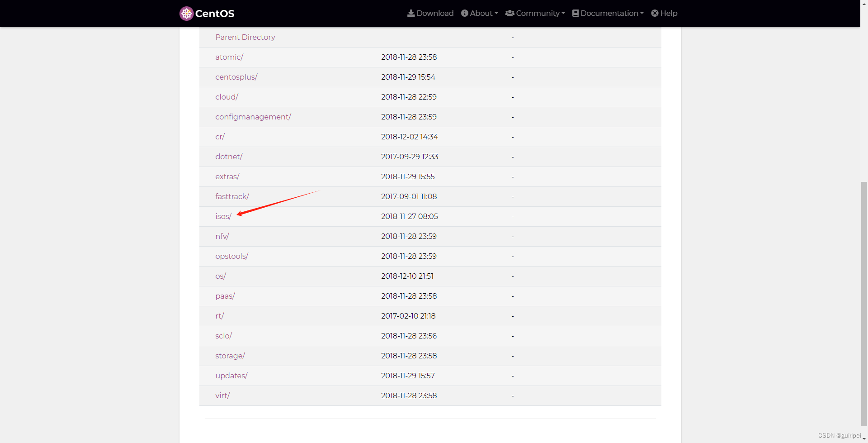868x443 pixels.
Task: Open the Community dropdown menu
Action: 538,13
